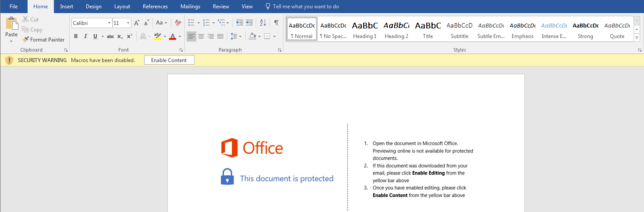Switch to the Layout tab
Screen dimensions: 644x212
click(x=122, y=7)
